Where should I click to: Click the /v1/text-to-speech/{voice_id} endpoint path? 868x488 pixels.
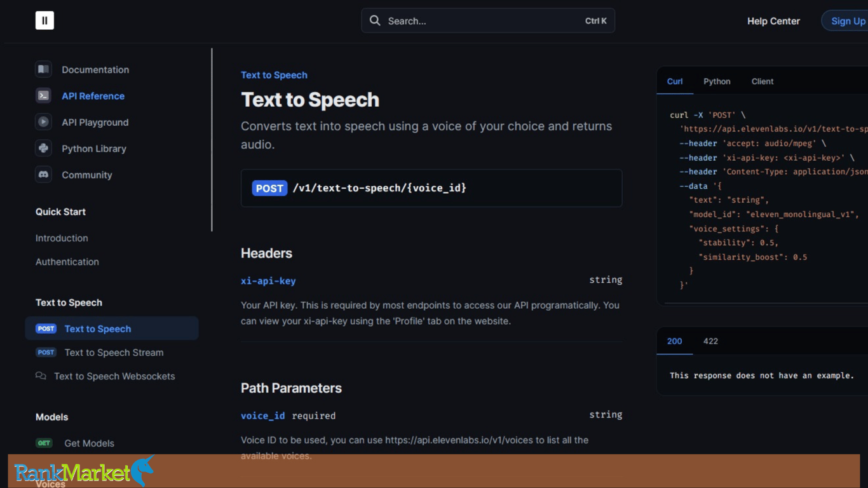coord(379,188)
